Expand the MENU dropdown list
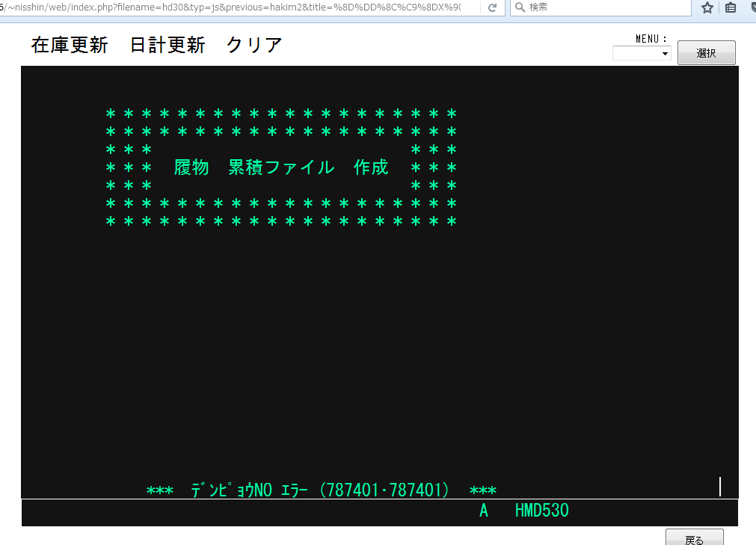 point(642,54)
